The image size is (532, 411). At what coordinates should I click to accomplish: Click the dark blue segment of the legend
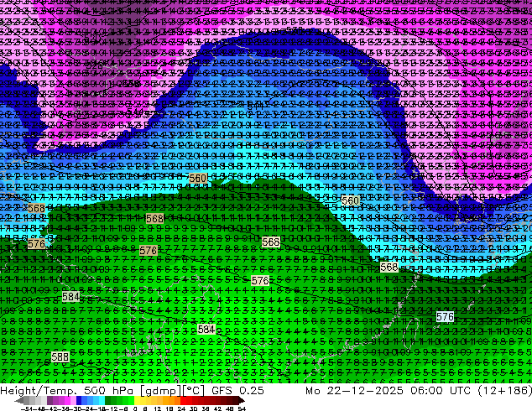[79, 400]
